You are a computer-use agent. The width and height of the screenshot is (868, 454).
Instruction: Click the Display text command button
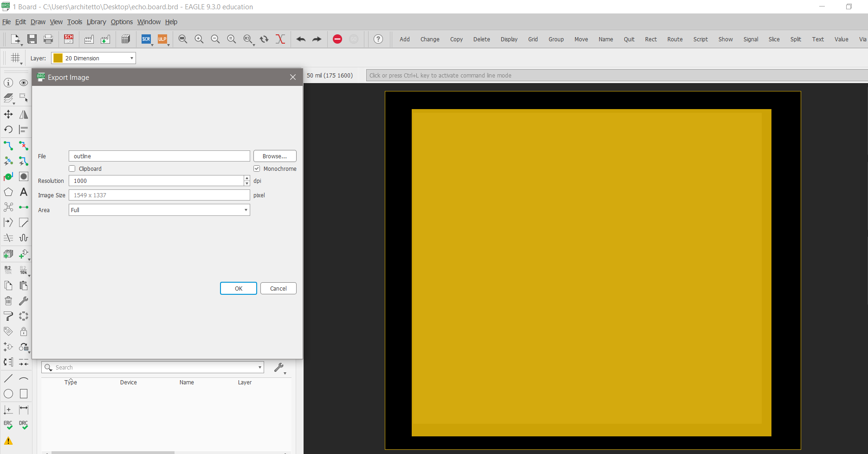tap(509, 39)
